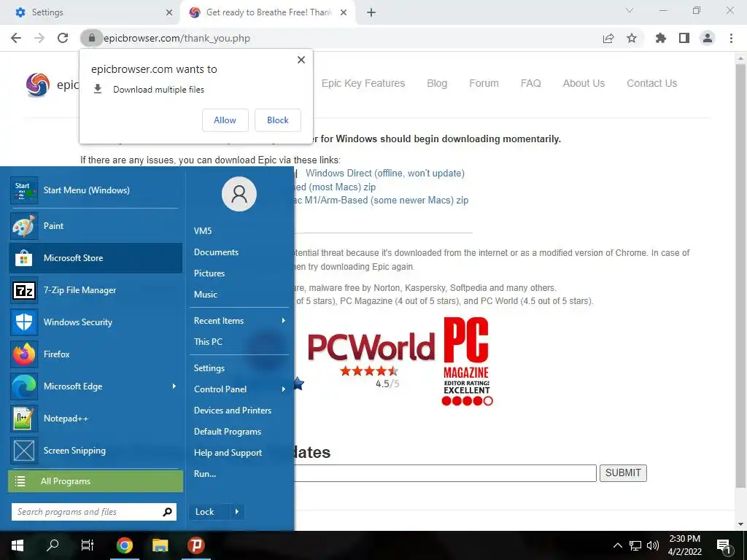The height and width of the screenshot is (560, 747).
Task: Open Devices and Printers
Action: (x=233, y=411)
